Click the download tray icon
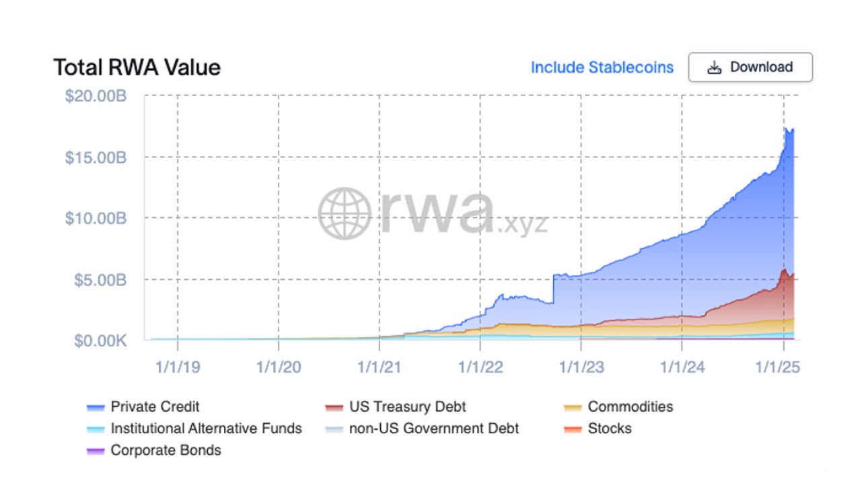 tap(715, 67)
